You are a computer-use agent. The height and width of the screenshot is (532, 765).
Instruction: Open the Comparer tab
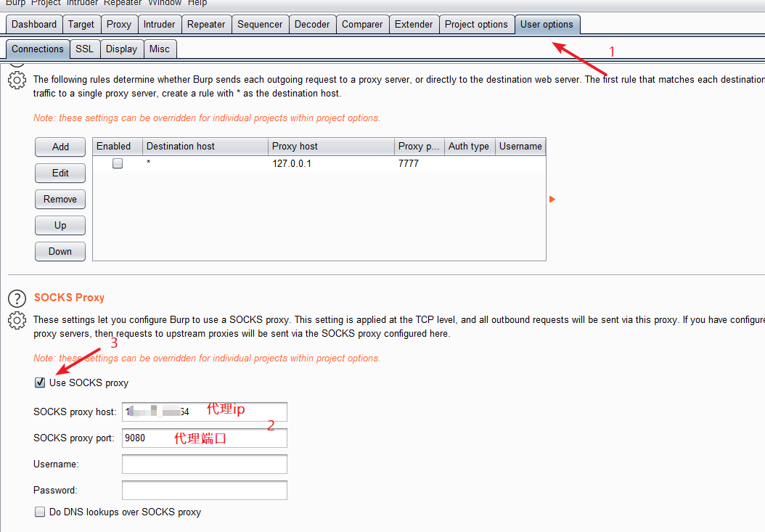(x=362, y=25)
